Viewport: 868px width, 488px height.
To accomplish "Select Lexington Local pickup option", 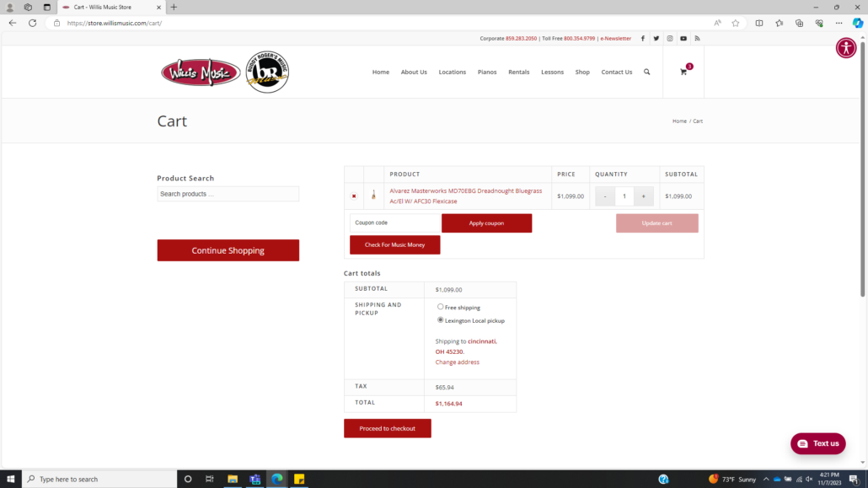I will coord(440,320).
